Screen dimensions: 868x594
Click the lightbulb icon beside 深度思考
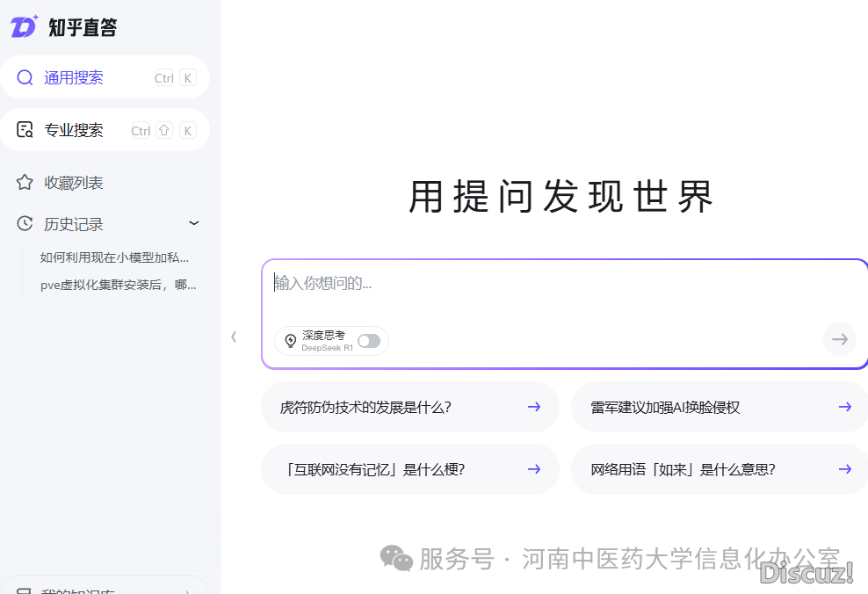(x=290, y=341)
